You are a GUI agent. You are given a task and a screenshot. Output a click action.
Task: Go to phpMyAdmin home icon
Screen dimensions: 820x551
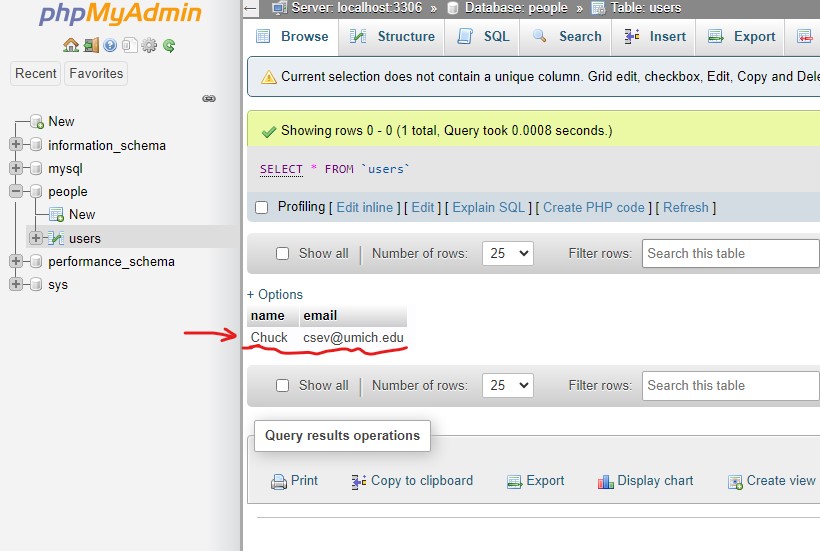point(71,45)
